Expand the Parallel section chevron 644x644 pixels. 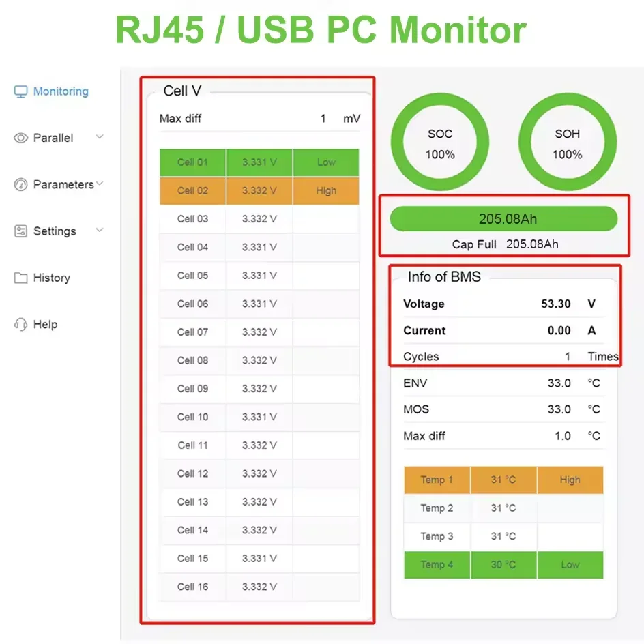point(100,137)
